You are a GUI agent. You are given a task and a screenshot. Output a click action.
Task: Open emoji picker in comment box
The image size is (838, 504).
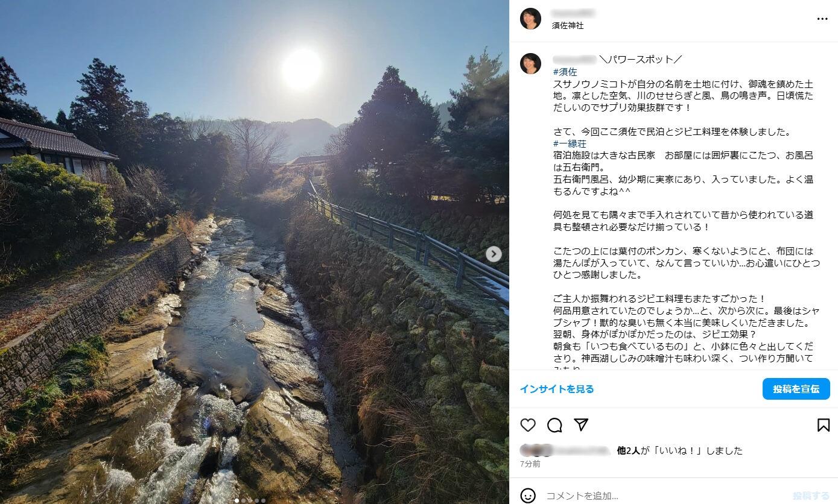pos(528,496)
